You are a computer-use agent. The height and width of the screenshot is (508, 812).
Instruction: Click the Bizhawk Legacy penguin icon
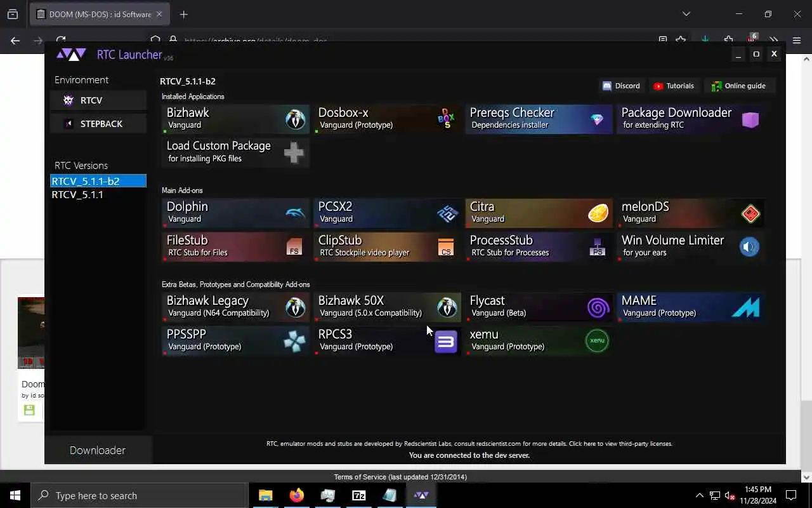pyautogui.click(x=295, y=307)
